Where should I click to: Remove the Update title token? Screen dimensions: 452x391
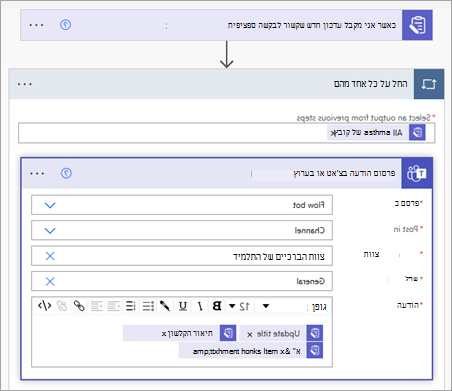tap(250, 334)
